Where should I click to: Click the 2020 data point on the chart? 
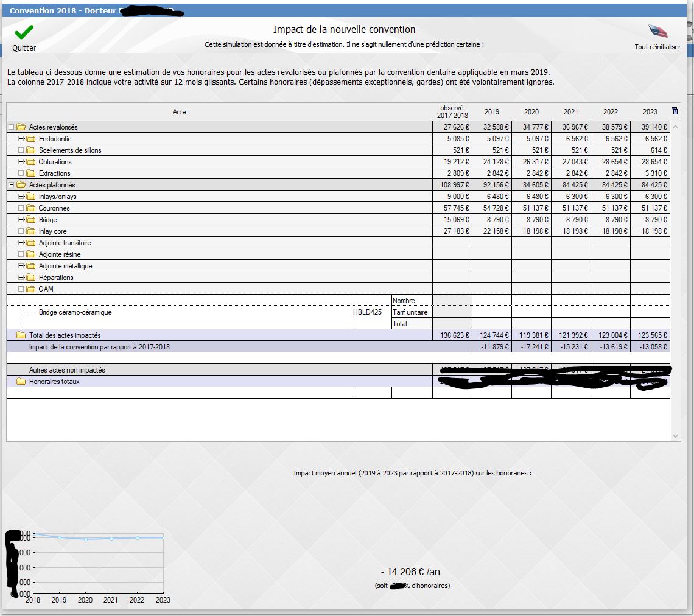[x=86, y=539]
